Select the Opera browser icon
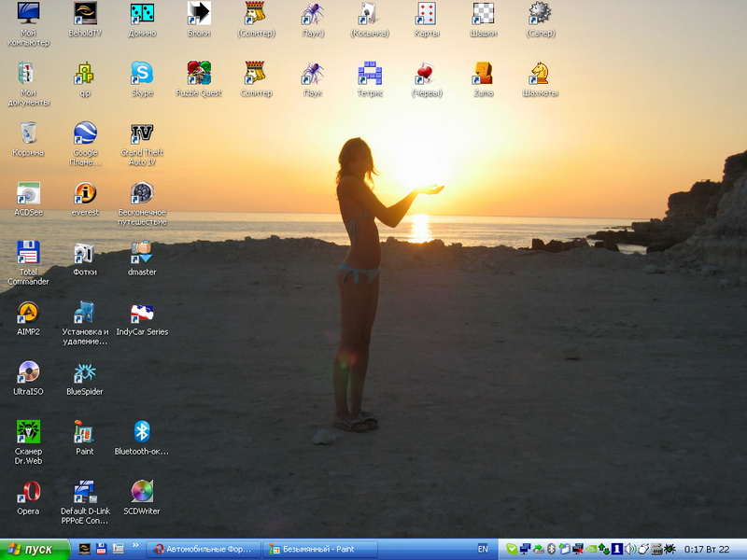 tap(28, 492)
